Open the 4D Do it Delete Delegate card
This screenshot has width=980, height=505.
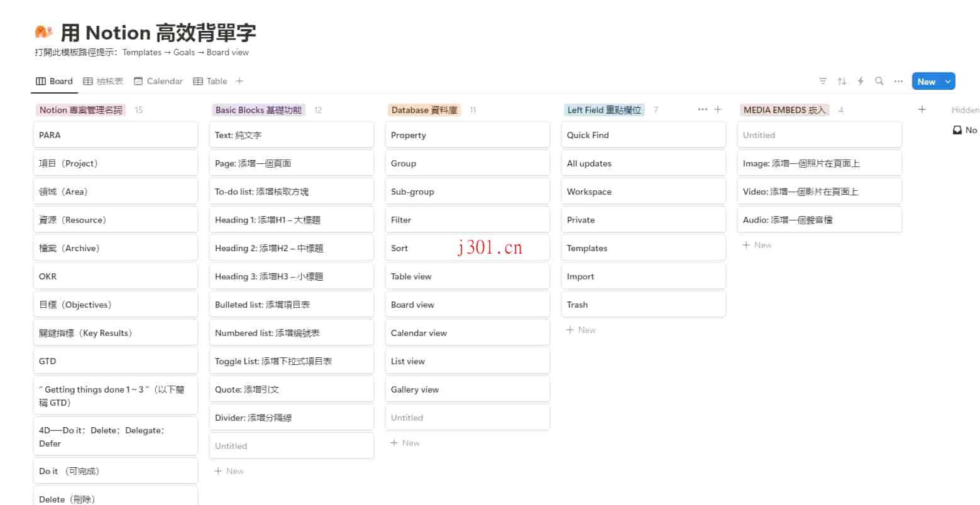[116, 437]
